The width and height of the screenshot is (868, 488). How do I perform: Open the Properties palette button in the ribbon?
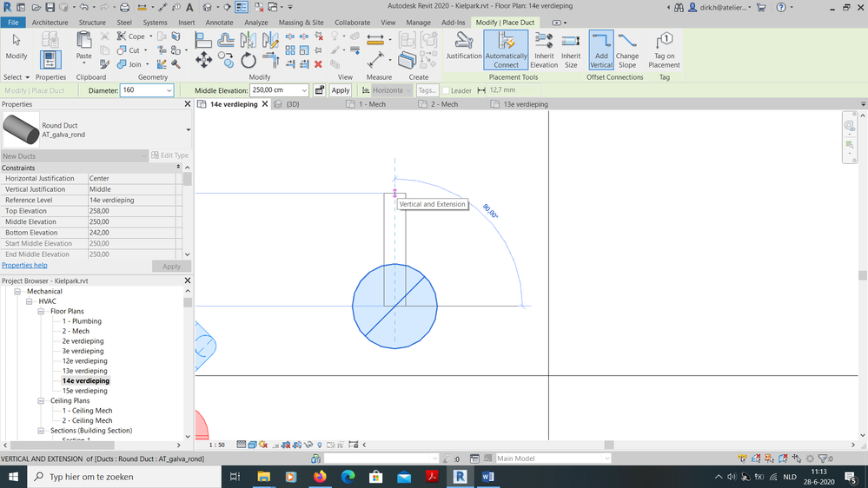(x=50, y=60)
